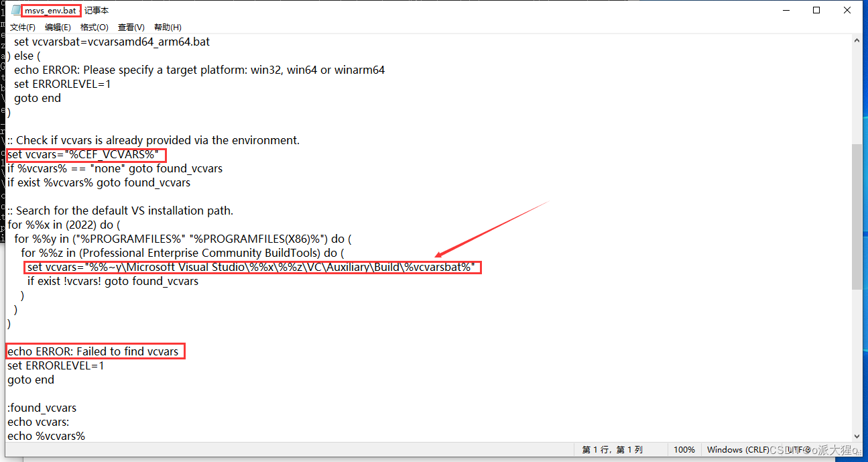Open the 编辑(E) menu
The height and width of the screenshot is (462, 868).
[x=58, y=27]
